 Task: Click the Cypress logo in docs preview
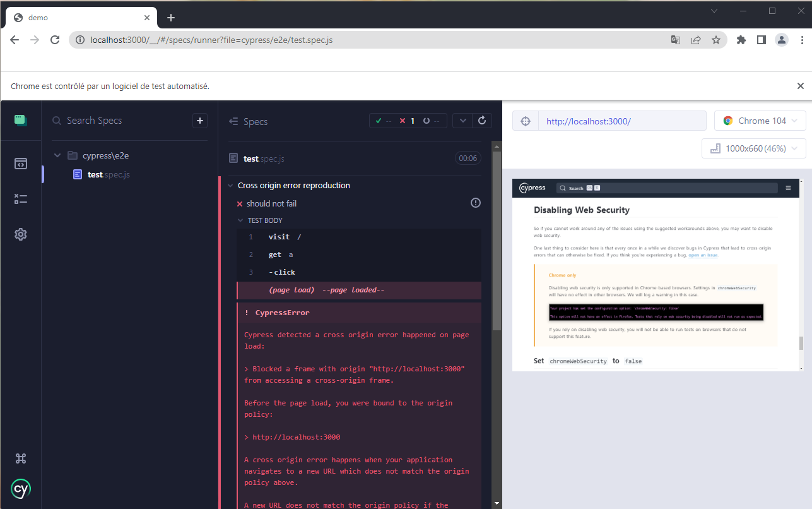(x=532, y=188)
